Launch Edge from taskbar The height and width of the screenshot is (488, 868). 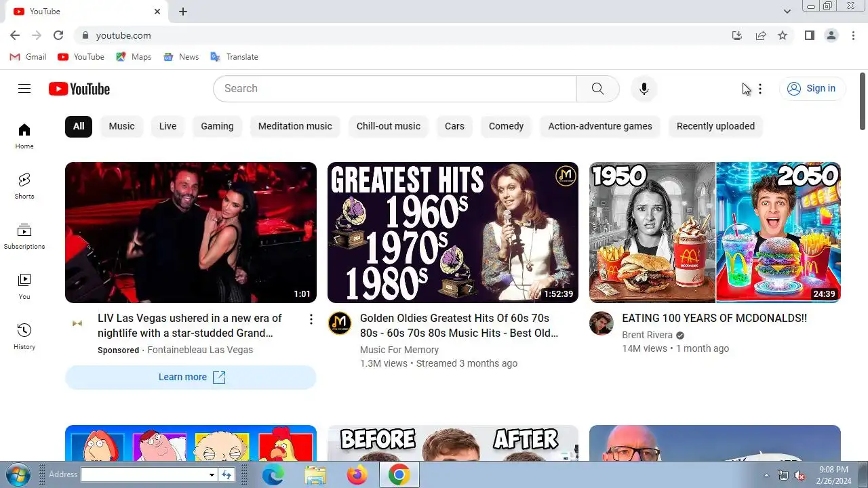click(x=273, y=475)
